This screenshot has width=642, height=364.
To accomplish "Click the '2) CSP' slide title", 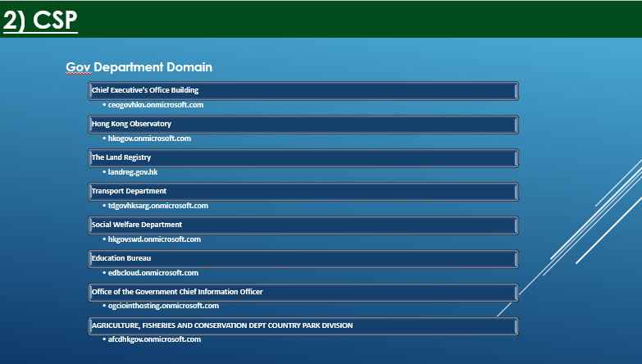I will point(40,20).
